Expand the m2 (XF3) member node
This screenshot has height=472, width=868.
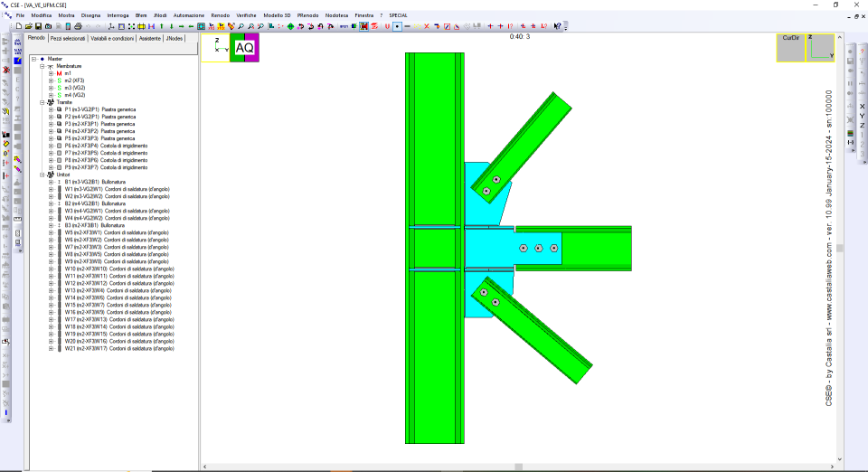point(51,80)
